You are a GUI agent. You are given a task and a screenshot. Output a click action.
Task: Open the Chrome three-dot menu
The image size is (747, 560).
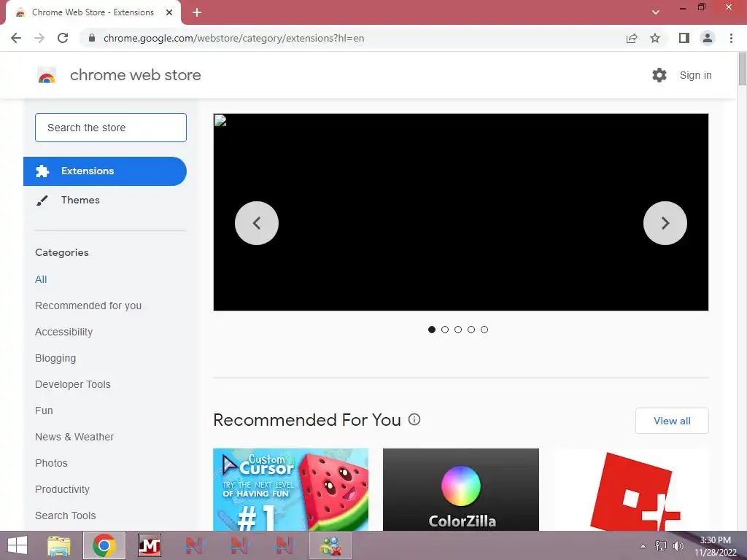click(731, 38)
